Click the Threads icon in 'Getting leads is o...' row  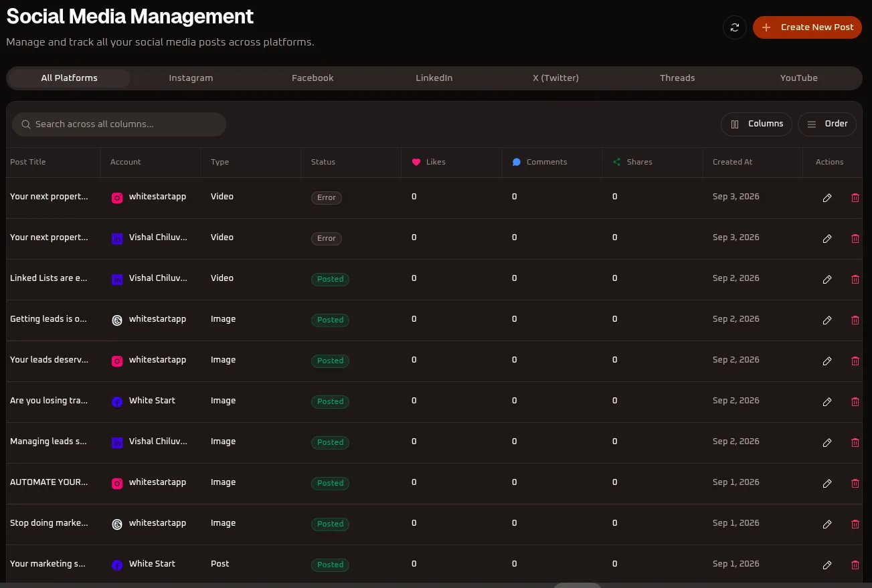pyautogui.click(x=117, y=320)
